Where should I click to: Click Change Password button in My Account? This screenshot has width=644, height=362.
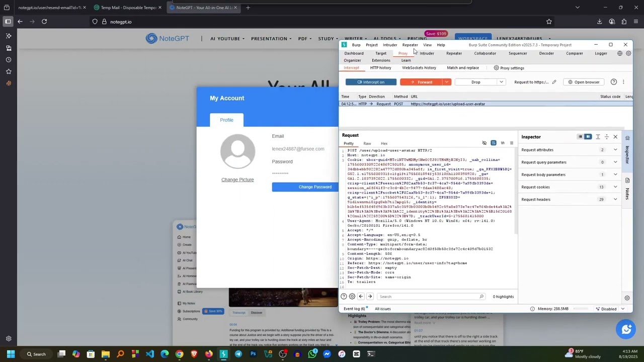pos(305,187)
